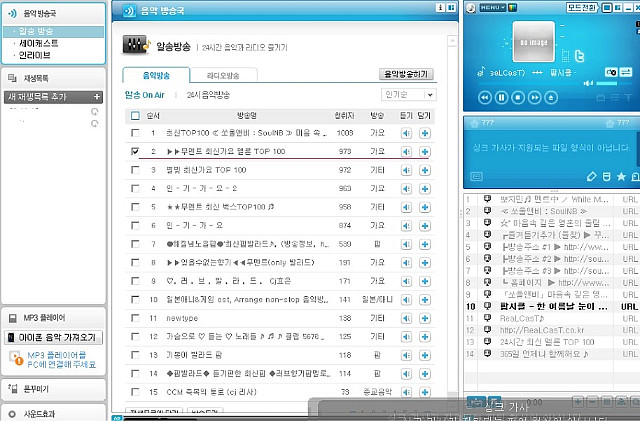Viewport: 640px width, 421px height.
Task: Click the 음악방송하기 button
Action: point(406,74)
